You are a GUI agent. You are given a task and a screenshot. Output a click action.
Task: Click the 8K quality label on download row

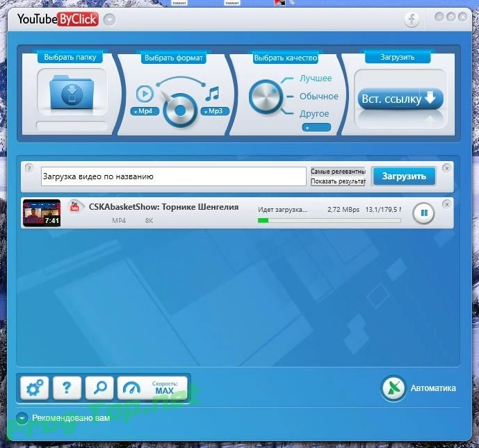[x=149, y=221]
